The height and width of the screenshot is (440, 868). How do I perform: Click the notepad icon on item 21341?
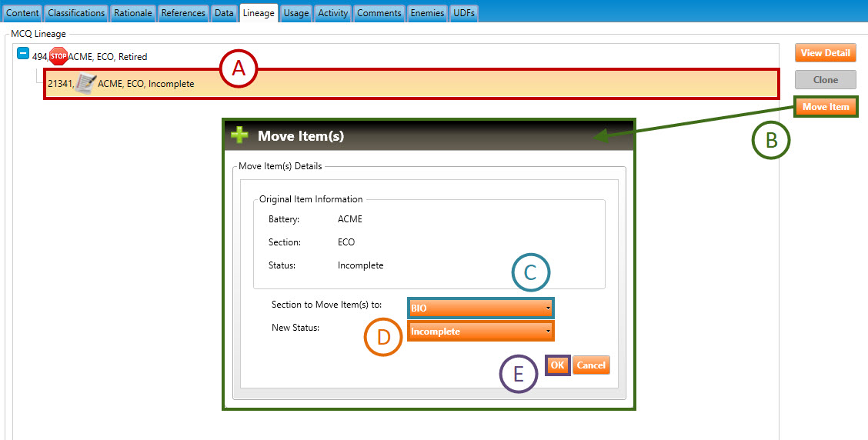[x=85, y=83]
